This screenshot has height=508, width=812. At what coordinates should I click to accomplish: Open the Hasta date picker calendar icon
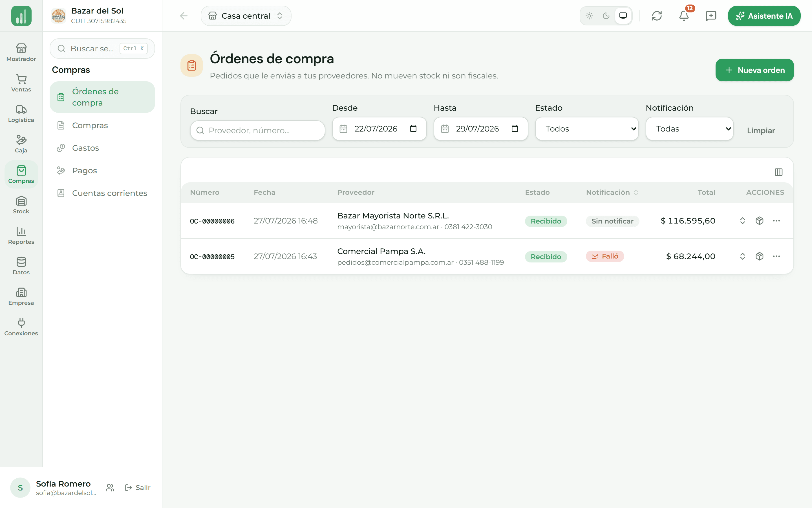coord(514,129)
